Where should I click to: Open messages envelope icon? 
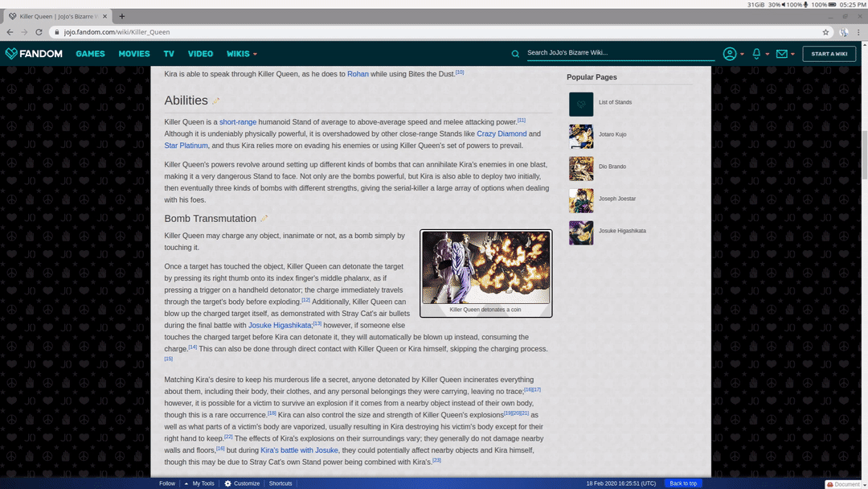(782, 54)
